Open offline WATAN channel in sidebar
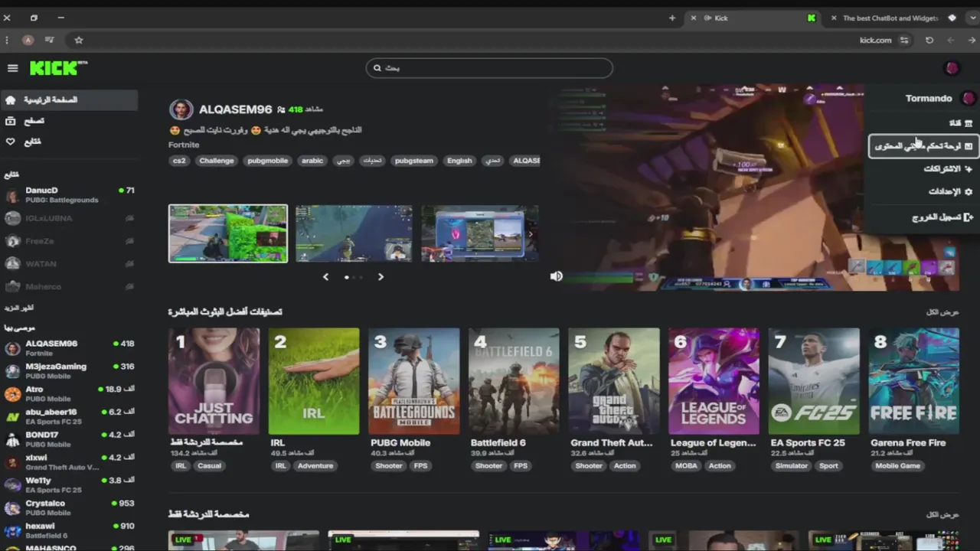The width and height of the screenshot is (980, 551). (69, 264)
